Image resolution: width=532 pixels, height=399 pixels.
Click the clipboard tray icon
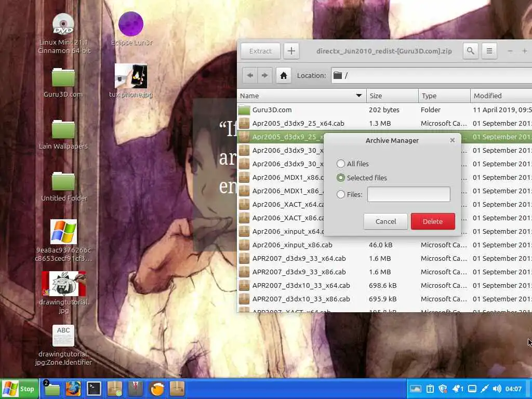click(x=430, y=389)
